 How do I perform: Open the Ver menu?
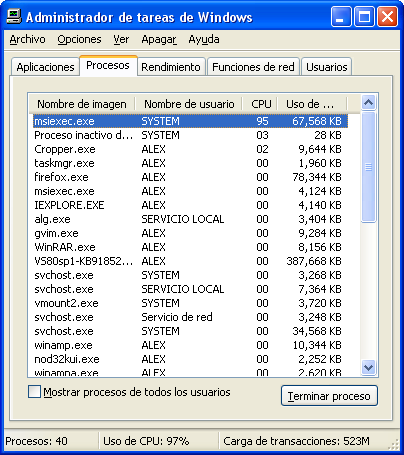(x=121, y=39)
